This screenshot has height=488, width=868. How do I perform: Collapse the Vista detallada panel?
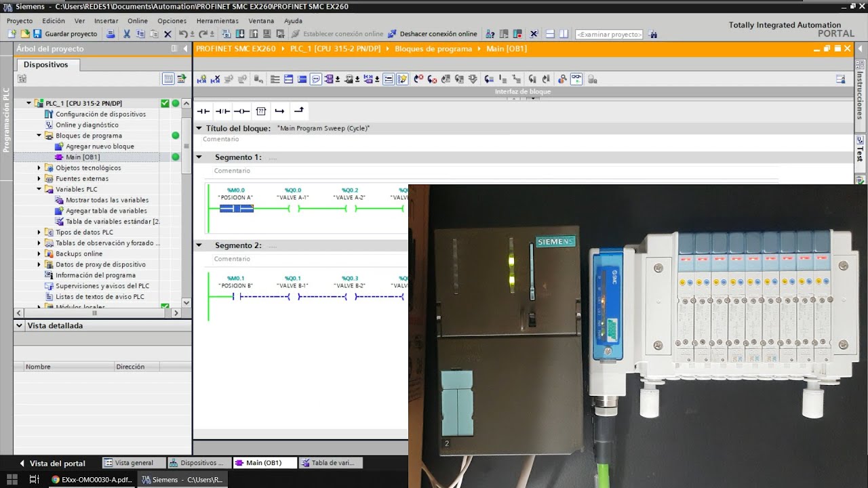[x=20, y=325]
